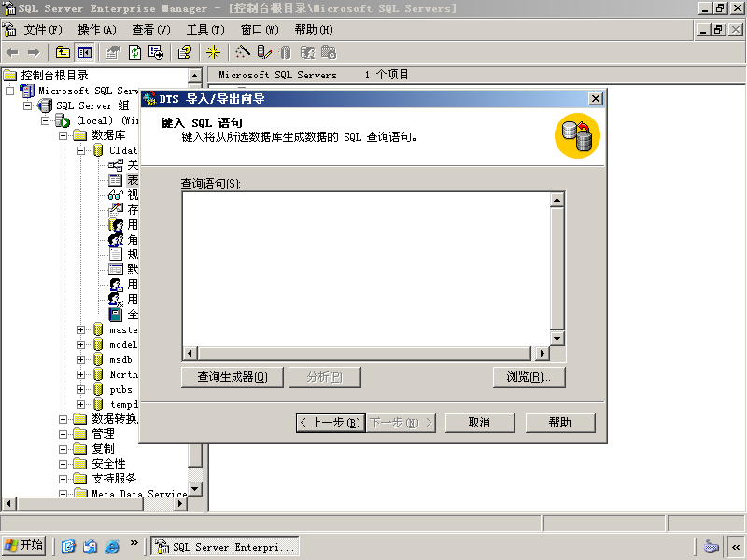Select the 支持服务 folder in tree
Screen dimensions: 747x560
point(114,479)
